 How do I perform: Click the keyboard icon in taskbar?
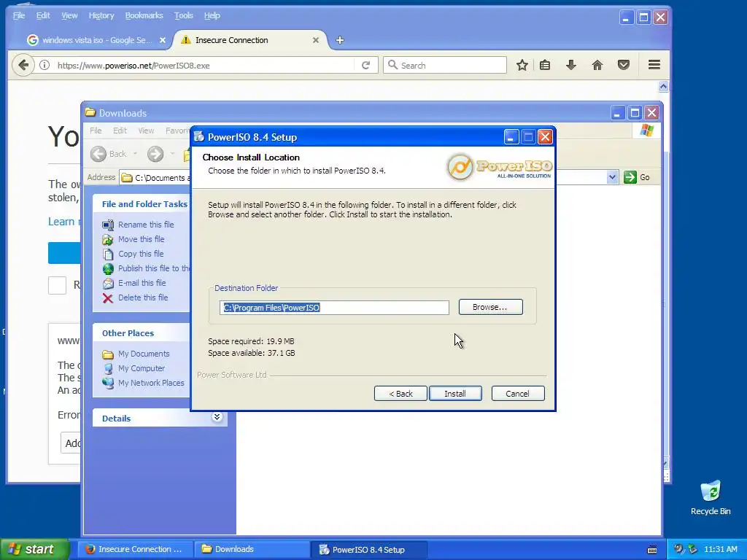652,550
